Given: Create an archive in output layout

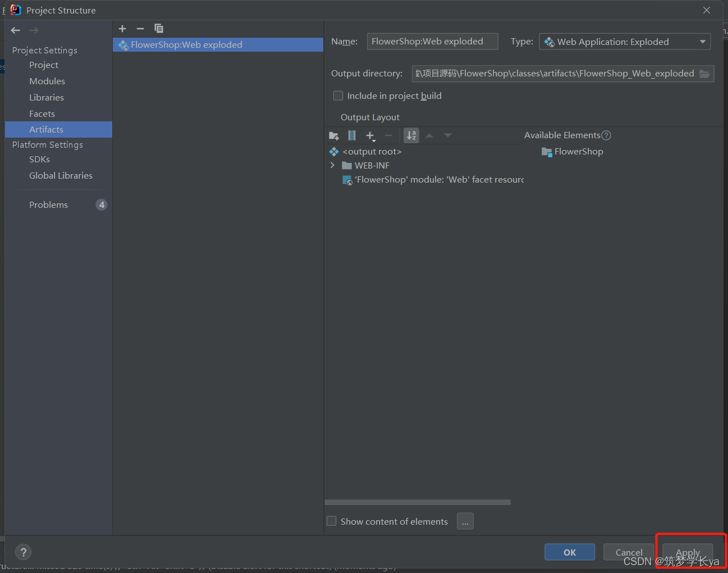Looking at the screenshot, I should pos(352,135).
